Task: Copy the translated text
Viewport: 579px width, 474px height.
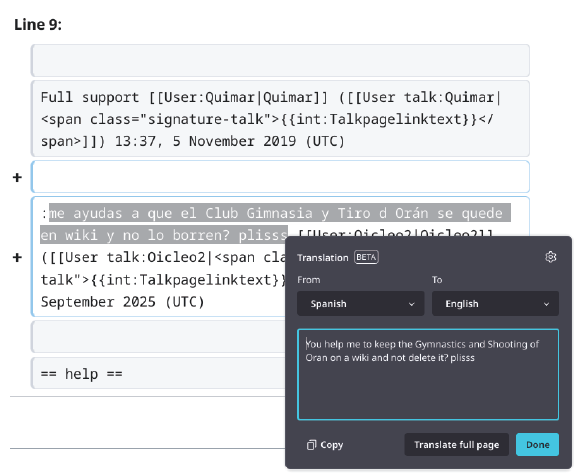Action: point(325,444)
